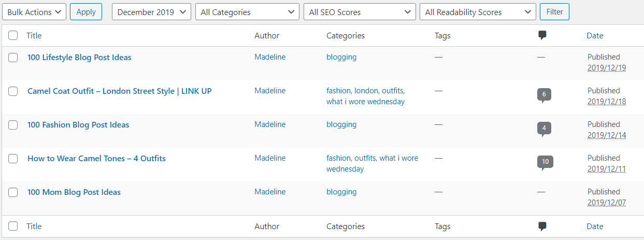Viewport: 644px width, 240px height.
Task: Open the All Readability Scores dropdown
Action: 478,12
